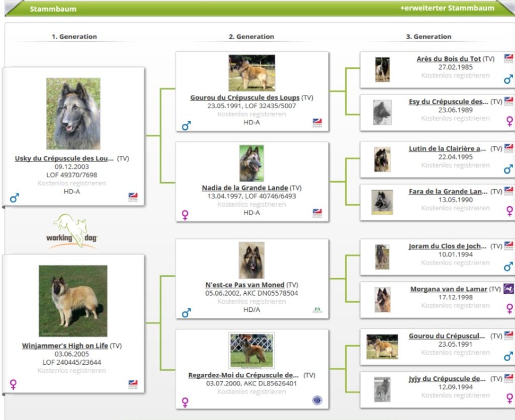Click the male symbol on the 2. Generation Gourou card
515x420 pixels.
(186, 125)
